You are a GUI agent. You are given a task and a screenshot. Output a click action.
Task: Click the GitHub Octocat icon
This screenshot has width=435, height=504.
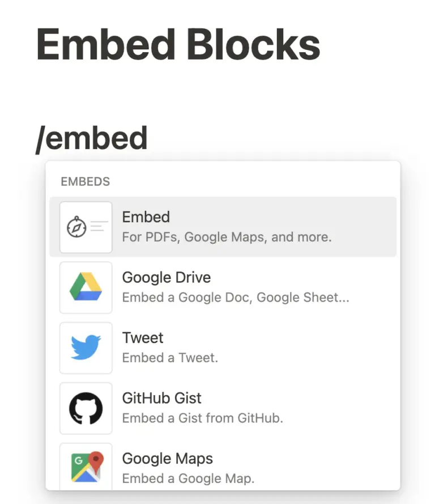(x=86, y=408)
